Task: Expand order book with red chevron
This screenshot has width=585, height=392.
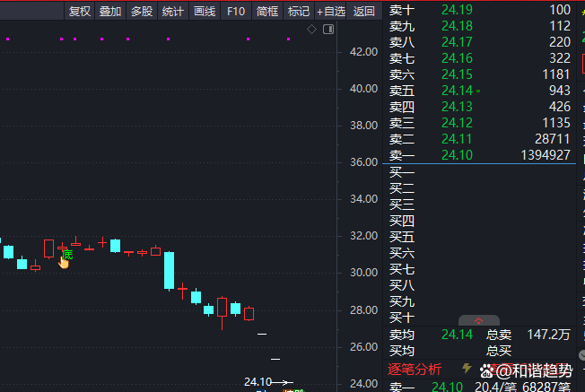Action: coord(478,321)
